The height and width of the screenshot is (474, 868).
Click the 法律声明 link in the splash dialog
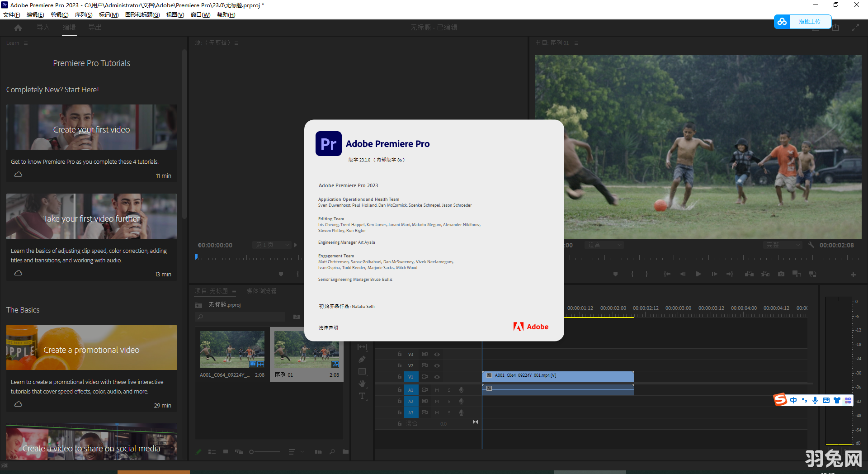(x=328, y=327)
